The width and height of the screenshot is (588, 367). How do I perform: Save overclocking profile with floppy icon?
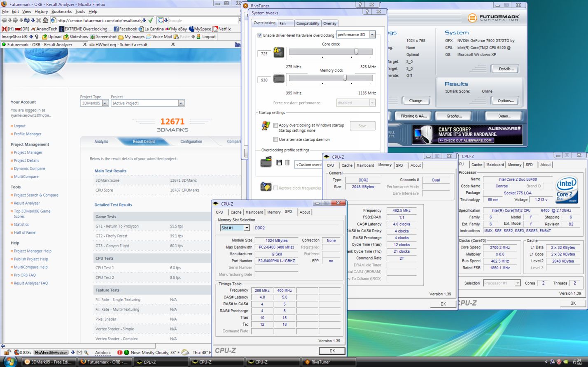click(x=279, y=163)
